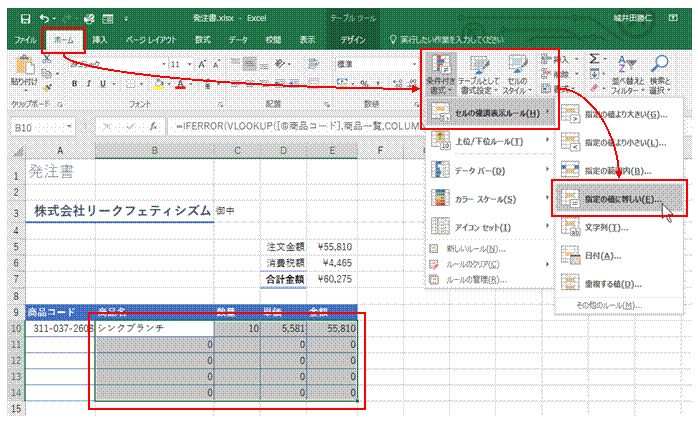Click その他のルール at submenu bottom
The height and width of the screenshot is (421, 698).
[x=606, y=304]
